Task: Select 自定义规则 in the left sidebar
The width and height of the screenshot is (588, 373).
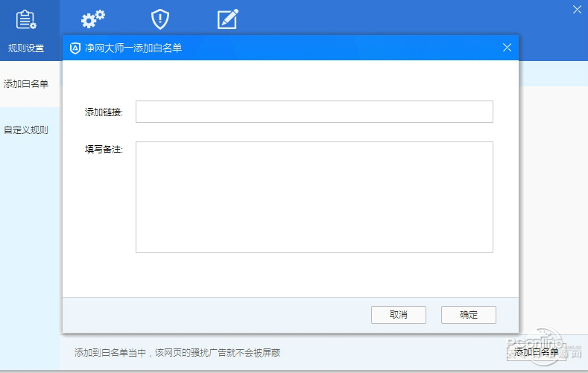Action: pyautogui.click(x=26, y=130)
